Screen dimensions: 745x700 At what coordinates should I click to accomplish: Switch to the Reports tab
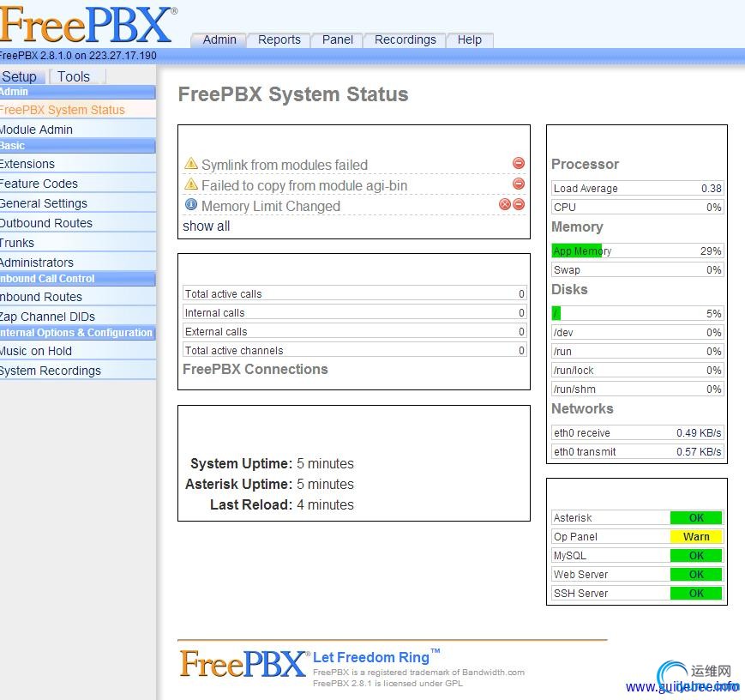pos(279,40)
